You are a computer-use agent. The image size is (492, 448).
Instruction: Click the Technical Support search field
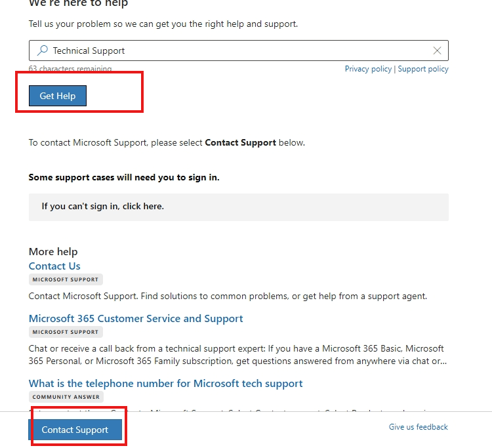coord(239,51)
